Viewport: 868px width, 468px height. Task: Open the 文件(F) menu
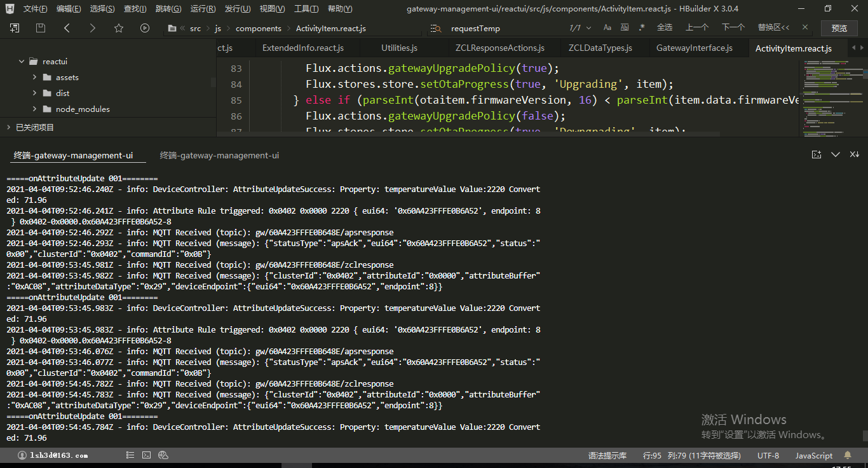click(36, 9)
